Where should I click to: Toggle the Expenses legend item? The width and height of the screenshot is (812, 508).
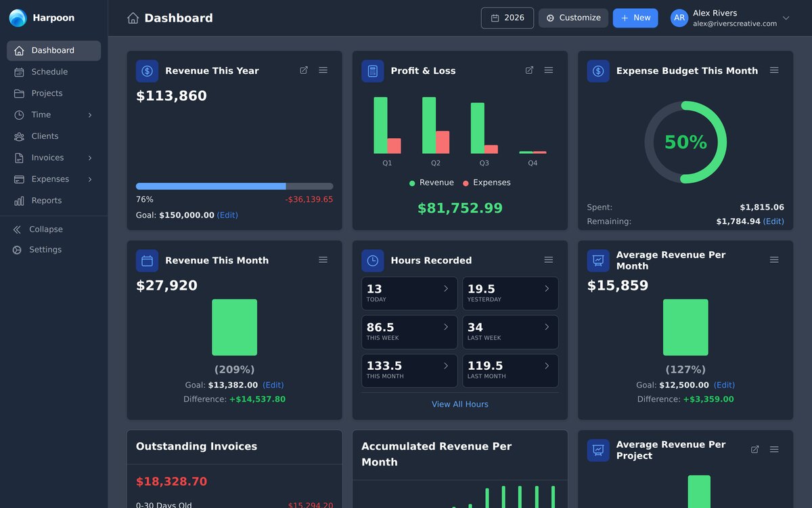[487, 183]
